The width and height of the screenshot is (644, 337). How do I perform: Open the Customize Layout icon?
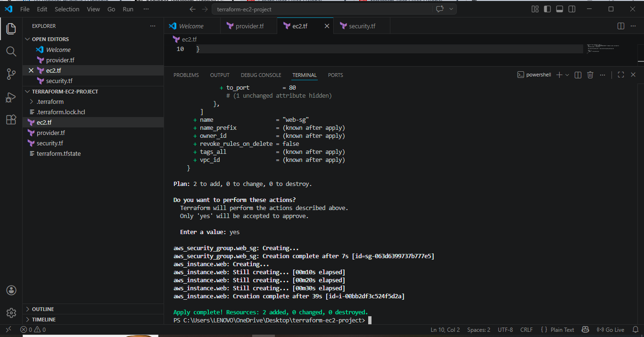point(535,9)
